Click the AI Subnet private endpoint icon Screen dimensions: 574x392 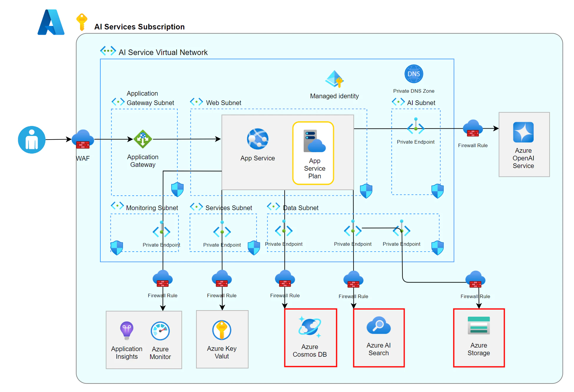416,126
